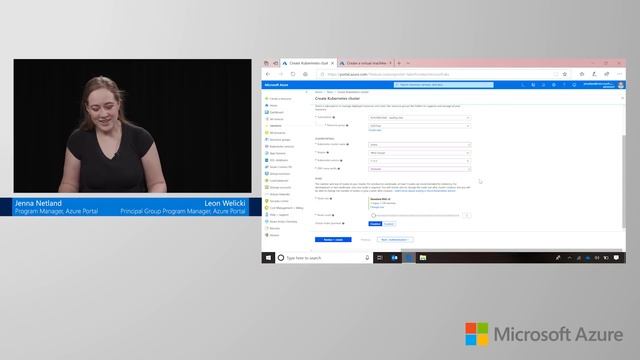Click the Region info icon
The width and height of the screenshot is (640, 360).
pyautogui.click(x=327, y=153)
